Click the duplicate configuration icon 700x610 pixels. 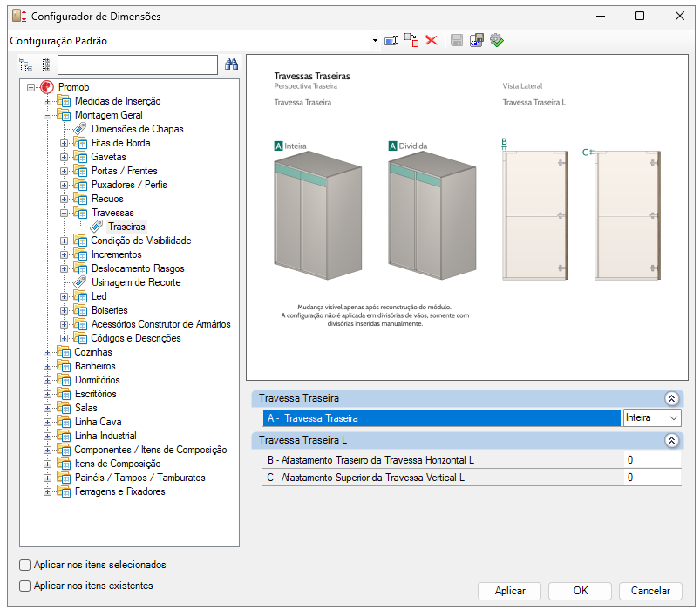pyautogui.click(x=411, y=41)
